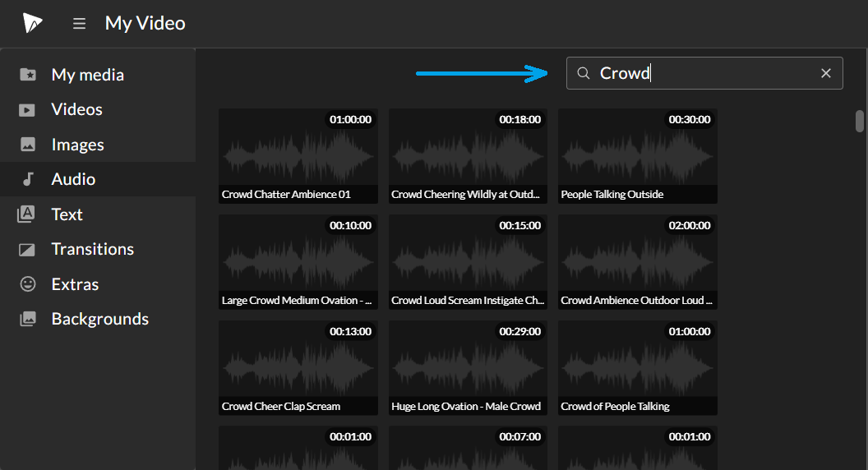
Task: Select People Talking Outside clip
Action: click(x=638, y=156)
